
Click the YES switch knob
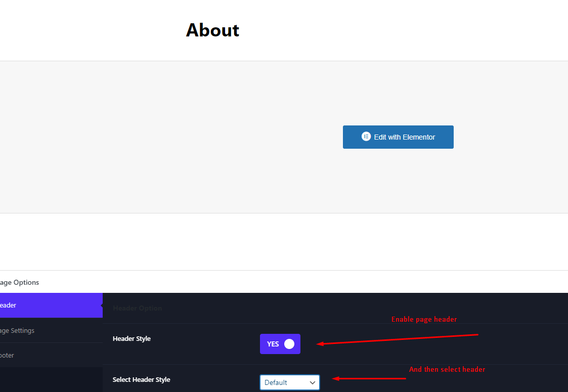point(289,343)
